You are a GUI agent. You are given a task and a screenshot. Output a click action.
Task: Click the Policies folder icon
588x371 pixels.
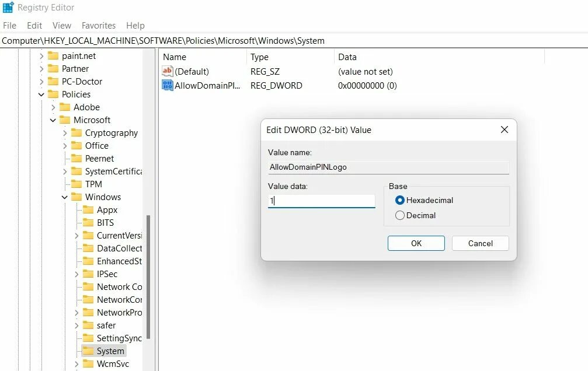[x=53, y=94]
